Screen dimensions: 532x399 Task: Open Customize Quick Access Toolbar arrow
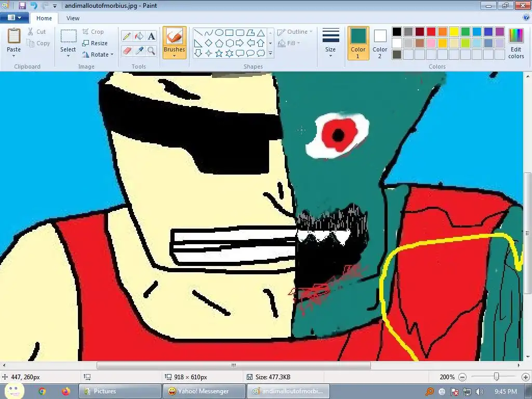55,6
